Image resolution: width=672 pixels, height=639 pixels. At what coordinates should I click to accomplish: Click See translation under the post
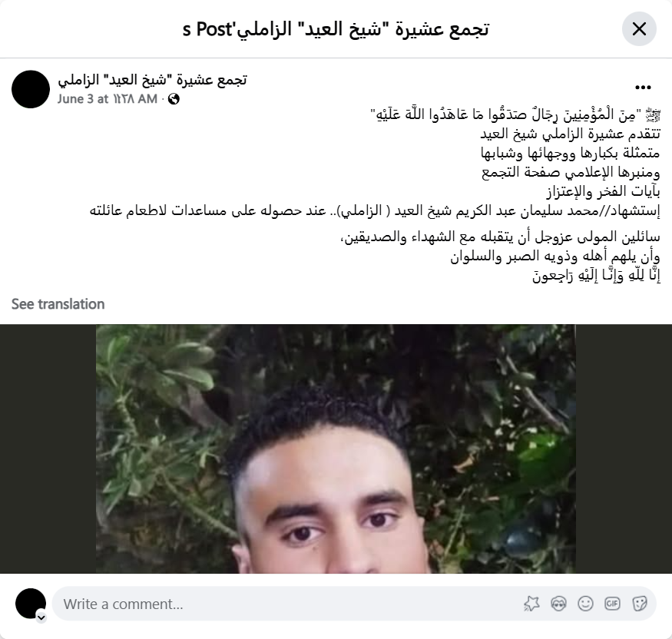[x=58, y=304]
